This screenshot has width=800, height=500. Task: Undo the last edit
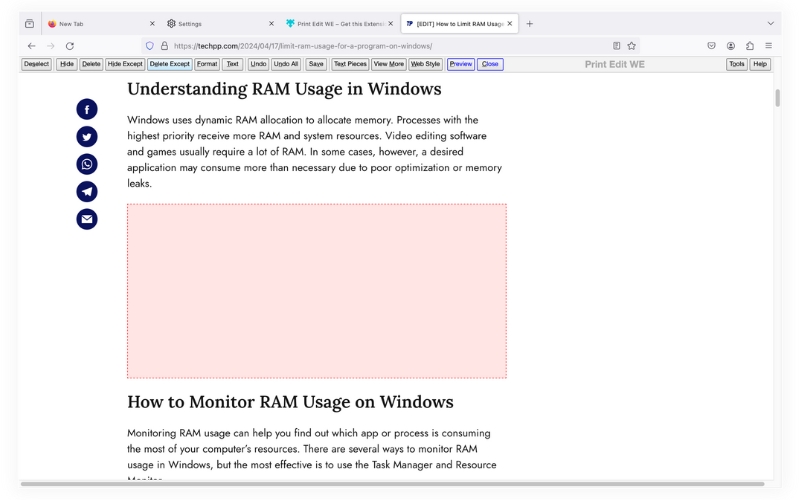[x=258, y=64]
